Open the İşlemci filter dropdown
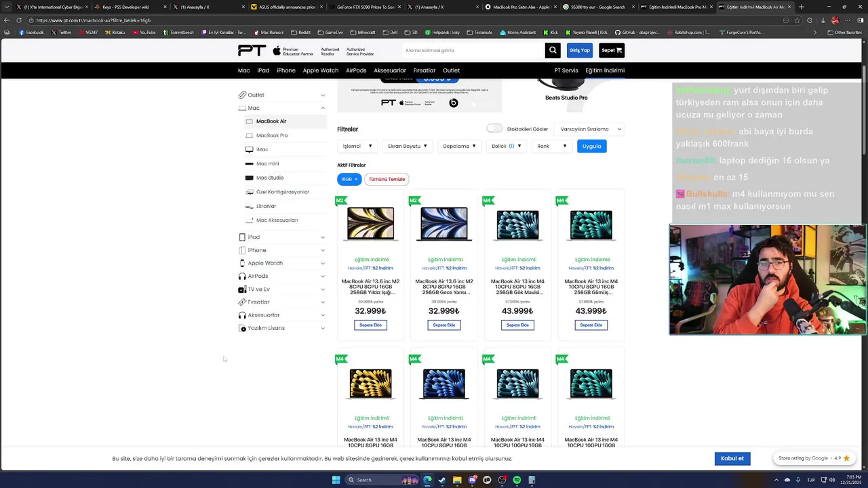This screenshot has width=868, height=488. [x=357, y=146]
